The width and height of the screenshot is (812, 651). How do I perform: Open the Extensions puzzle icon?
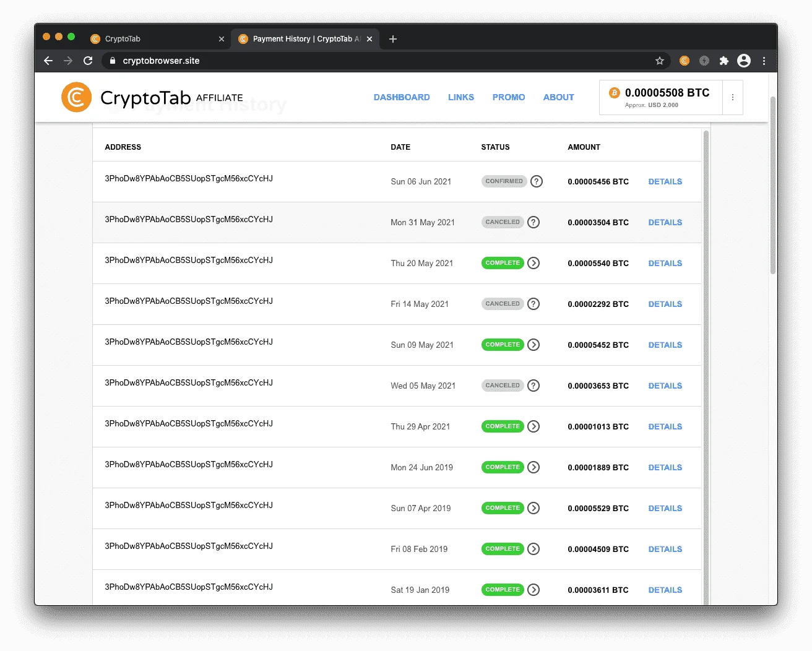[x=724, y=61]
